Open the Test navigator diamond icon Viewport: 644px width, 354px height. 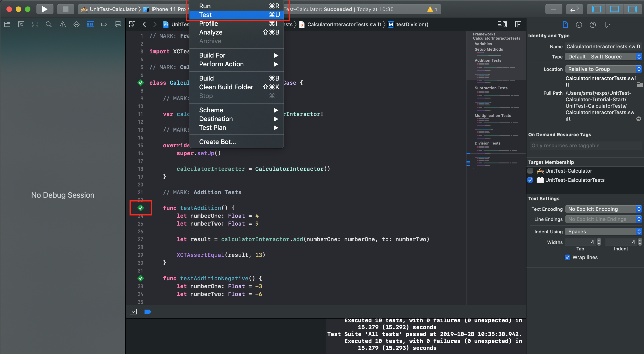coord(77,24)
